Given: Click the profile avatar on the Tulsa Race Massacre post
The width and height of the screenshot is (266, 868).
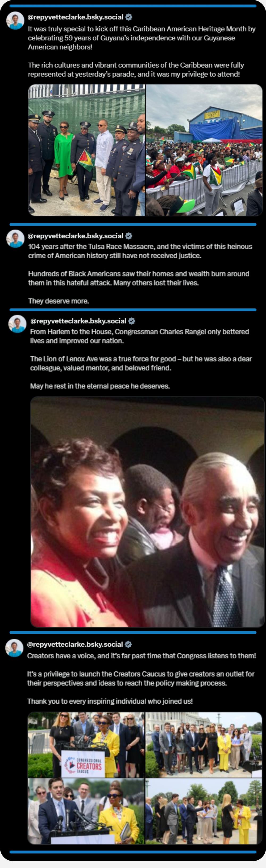Looking at the screenshot, I should (x=15, y=239).
